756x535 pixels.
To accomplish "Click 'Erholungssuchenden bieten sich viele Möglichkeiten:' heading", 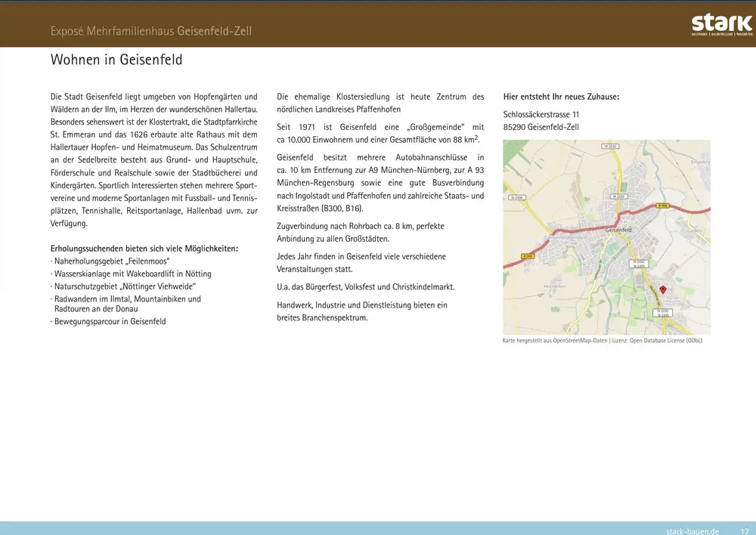I will click(x=144, y=249).
